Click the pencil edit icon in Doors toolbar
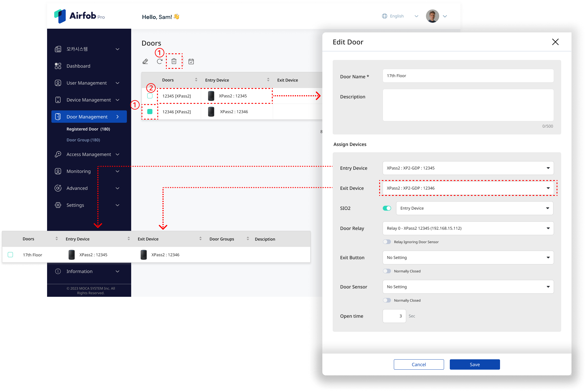The image size is (587, 392). (x=145, y=61)
